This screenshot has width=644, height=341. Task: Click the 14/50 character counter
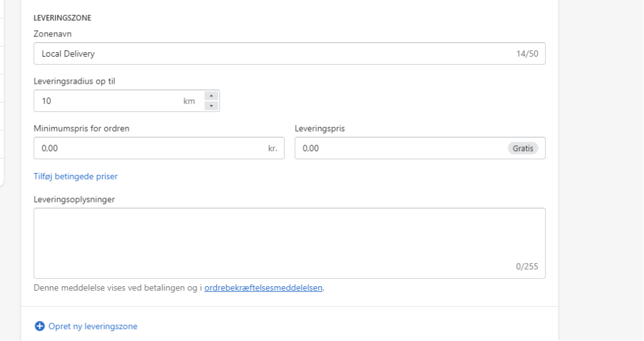tap(527, 53)
